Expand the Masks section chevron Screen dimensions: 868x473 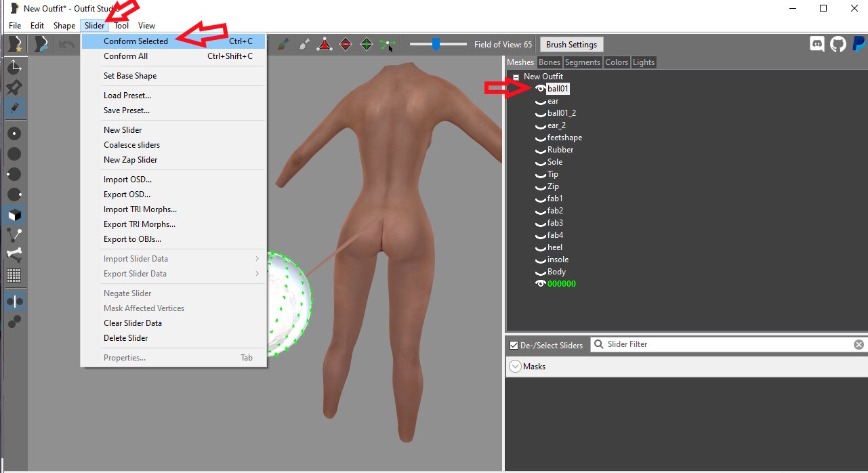coord(514,367)
